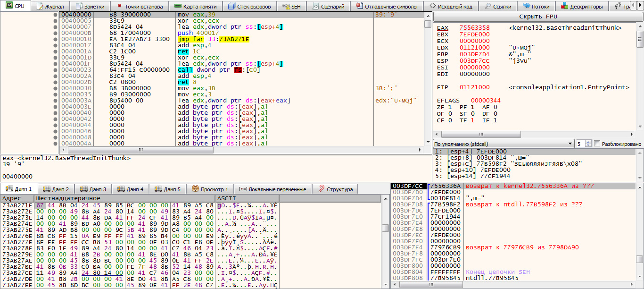Increase the argument count spinner
This screenshot has width=644, height=289.
tap(588, 142)
